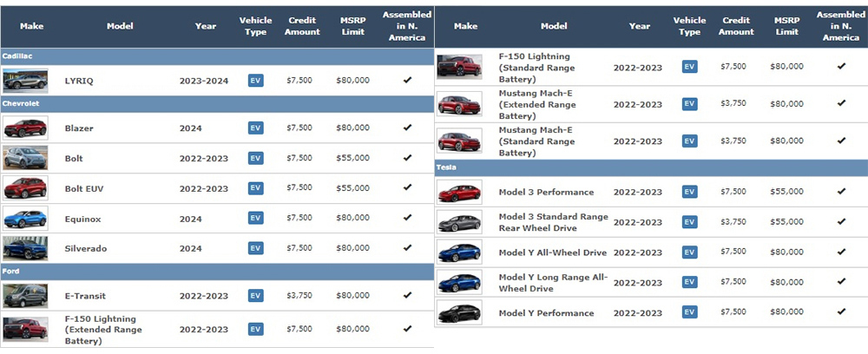Click the EV badge for Mustang Mach-E Extended Range
868x354 pixels.
click(x=689, y=103)
